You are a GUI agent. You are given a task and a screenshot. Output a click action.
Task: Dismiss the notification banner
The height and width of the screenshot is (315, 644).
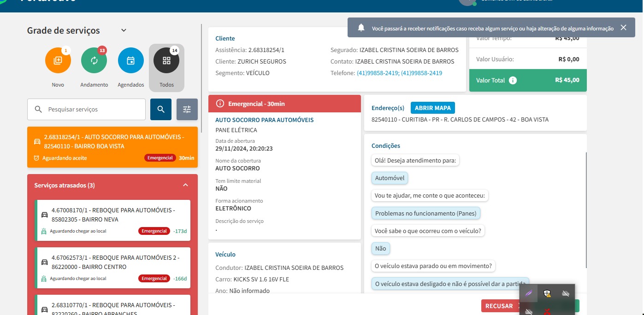coord(623,28)
